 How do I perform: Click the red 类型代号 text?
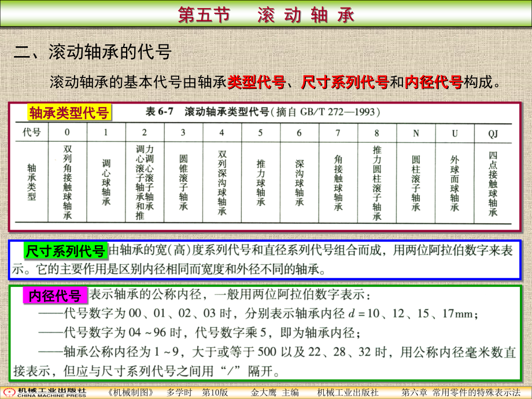tap(257, 82)
